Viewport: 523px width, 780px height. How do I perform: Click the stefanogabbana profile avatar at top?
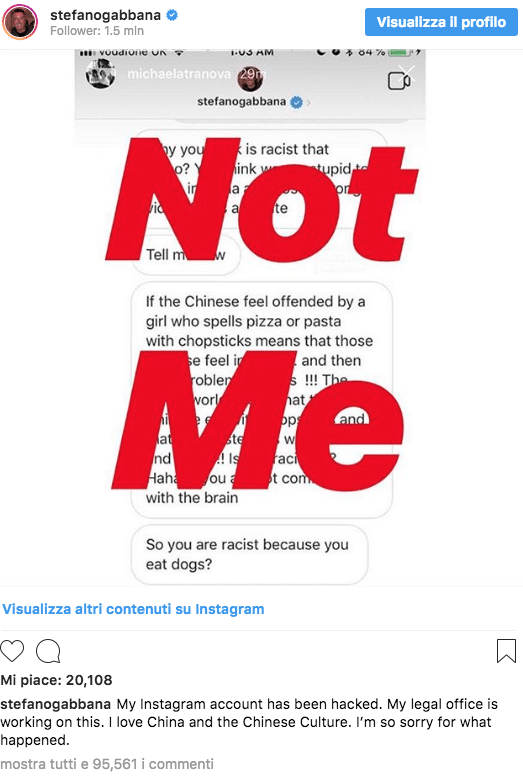coord(19,22)
